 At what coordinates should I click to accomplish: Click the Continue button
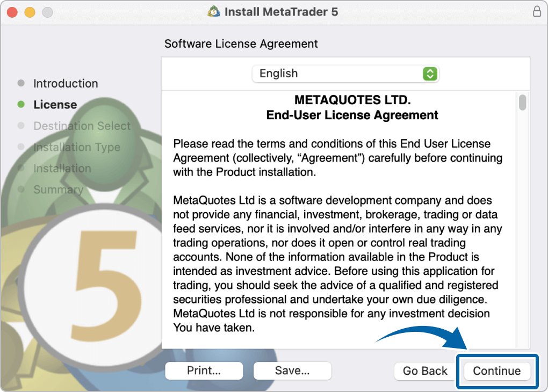(496, 371)
